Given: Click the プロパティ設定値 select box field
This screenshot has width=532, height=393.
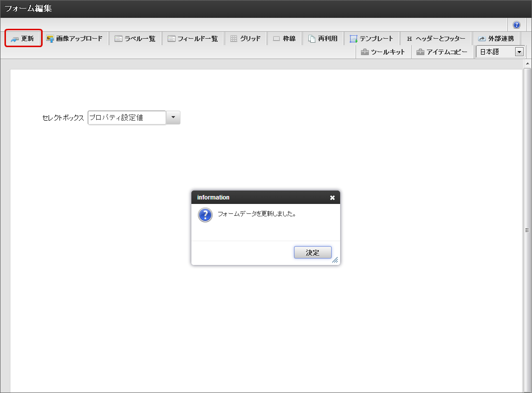Looking at the screenshot, I should (x=127, y=118).
